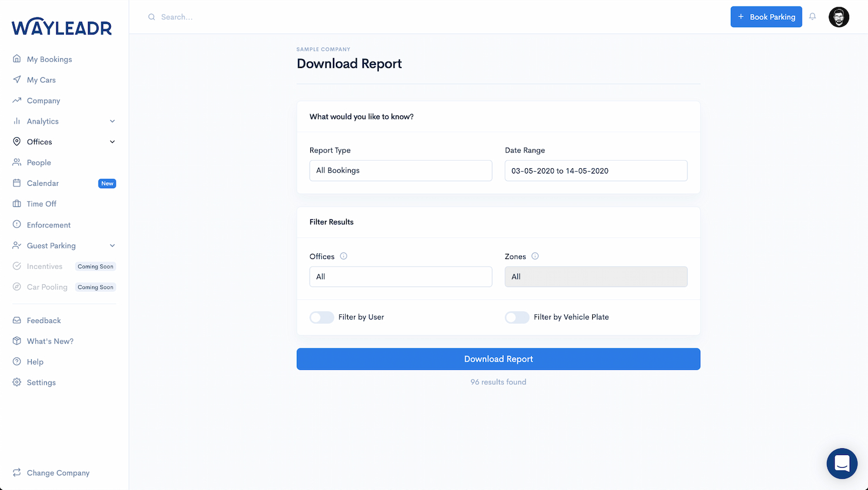Viewport: 868px width, 490px height.
Task: Click Book Parking at the top
Action: [766, 16]
